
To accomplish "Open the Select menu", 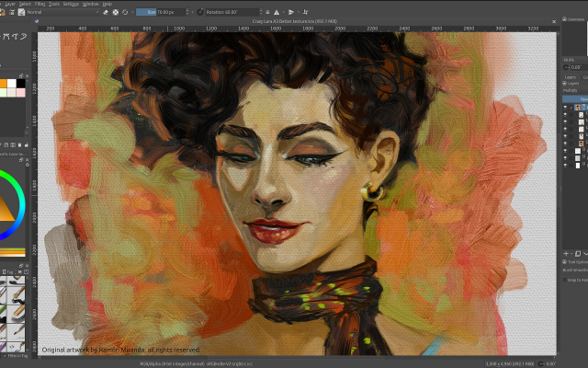I will tap(25, 4).
